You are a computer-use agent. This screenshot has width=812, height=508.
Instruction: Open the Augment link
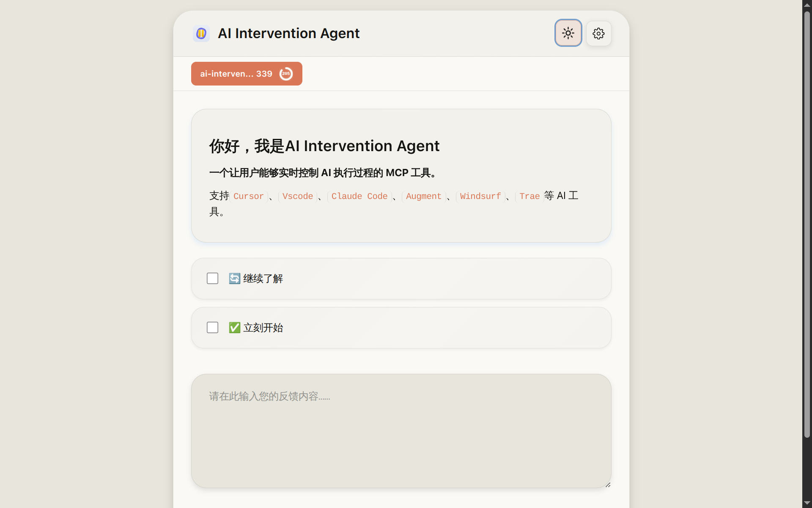(x=423, y=196)
